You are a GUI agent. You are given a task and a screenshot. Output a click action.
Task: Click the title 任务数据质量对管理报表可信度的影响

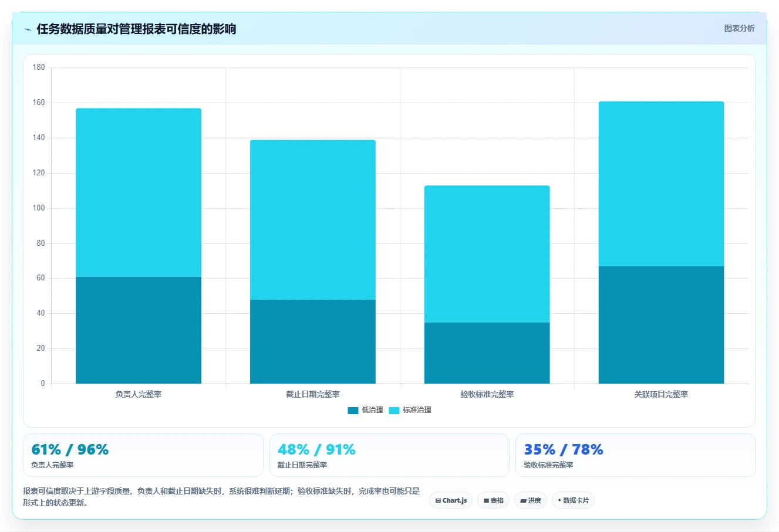click(x=136, y=29)
